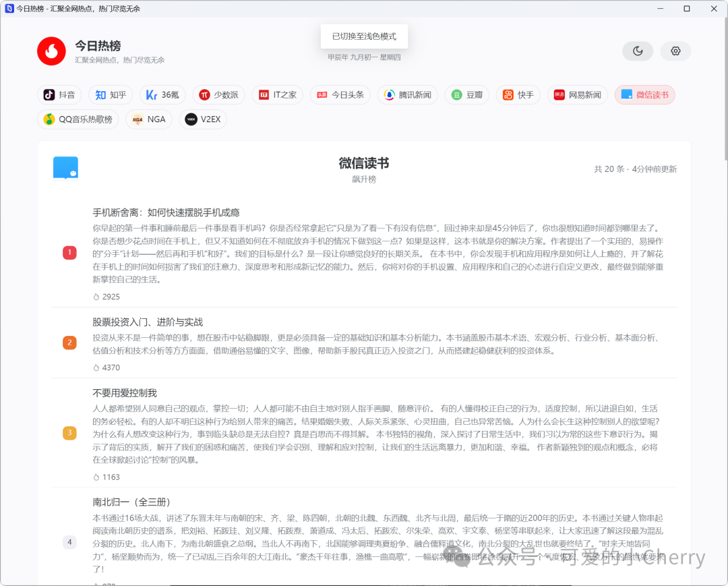Select the 腾讯新闻 tab
The image size is (728, 586).
pyautogui.click(x=408, y=94)
